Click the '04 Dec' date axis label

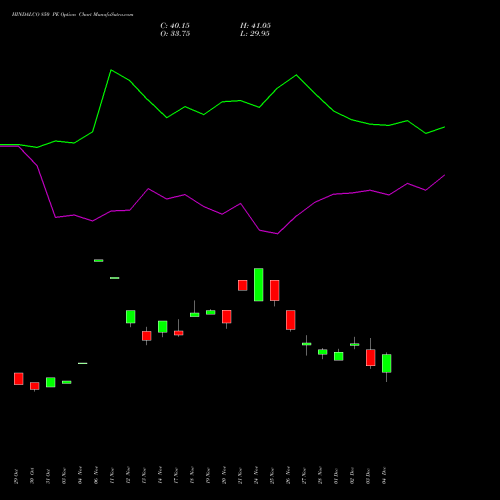pyautogui.click(x=384, y=476)
